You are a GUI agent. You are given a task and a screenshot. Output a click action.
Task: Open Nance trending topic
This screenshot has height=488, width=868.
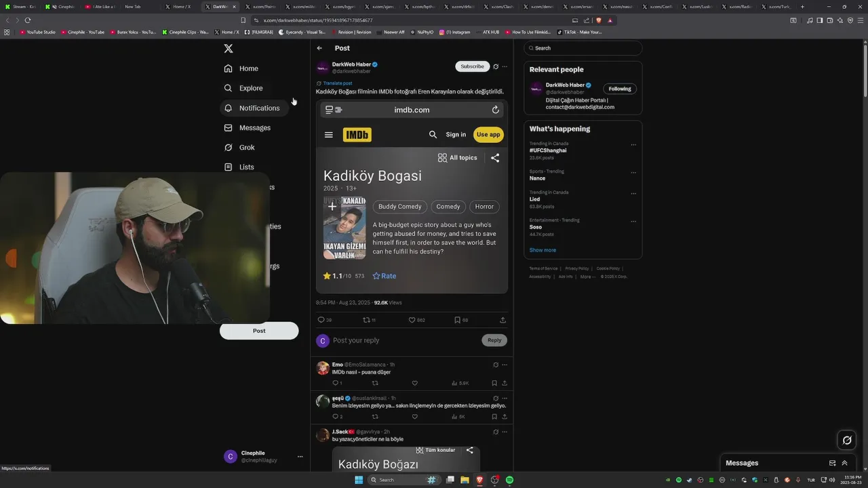tap(537, 178)
